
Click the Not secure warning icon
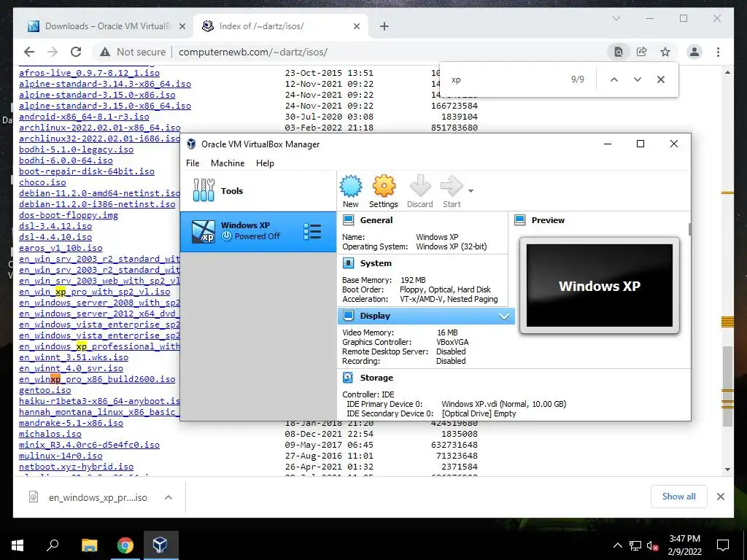[x=105, y=52]
